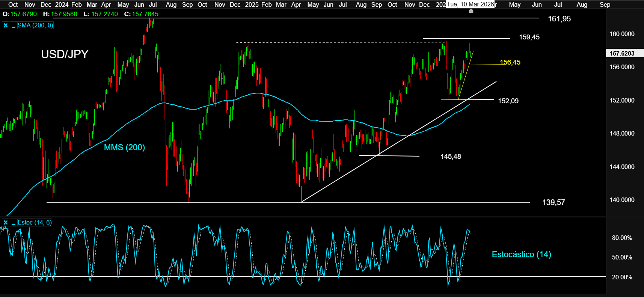644x297 pixels.
Task: Click the Open value 157.6790
Action: point(23,14)
